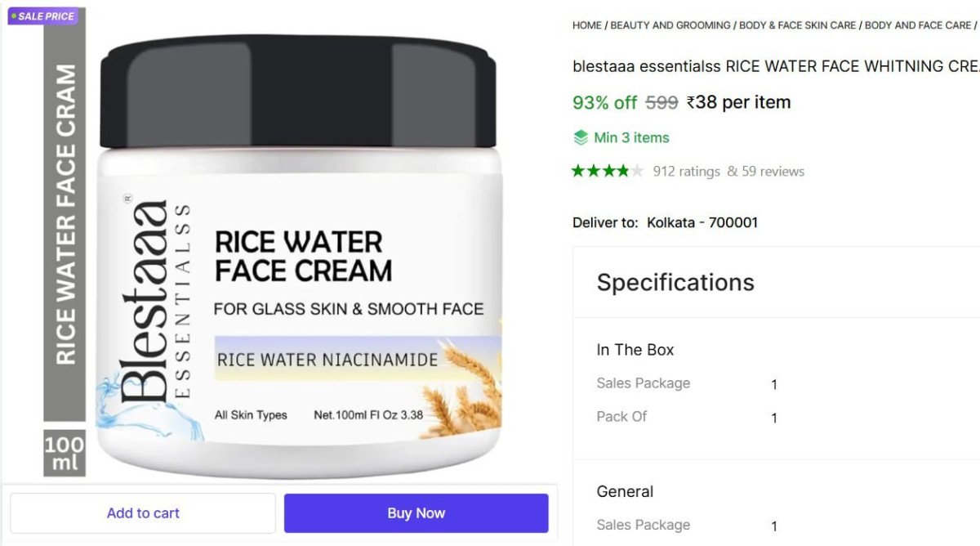
Task: Click the 93% off discount label
Action: click(x=604, y=101)
